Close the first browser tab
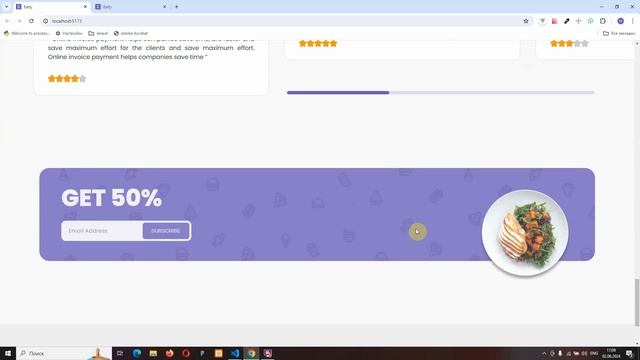 (x=85, y=7)
